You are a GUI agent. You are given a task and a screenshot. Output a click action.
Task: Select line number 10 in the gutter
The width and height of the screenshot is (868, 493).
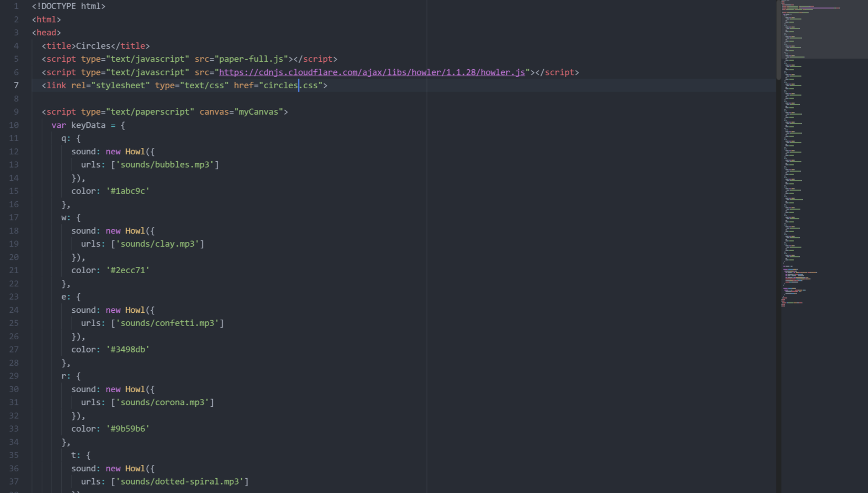tap(14, 125)
